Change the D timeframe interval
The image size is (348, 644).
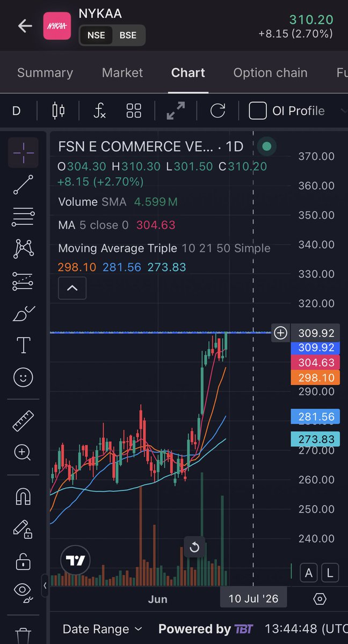[x=17, y=111]
